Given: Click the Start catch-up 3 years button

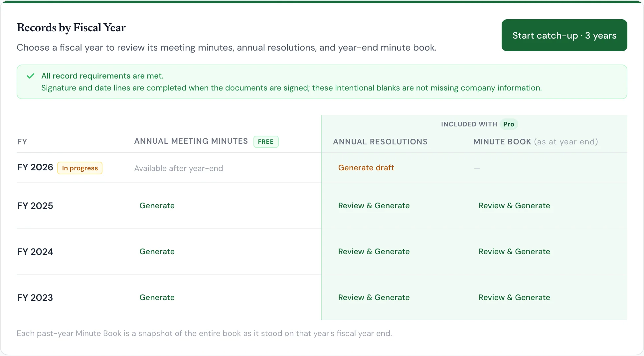Looking at the screenshot, I should coord(564,35).
